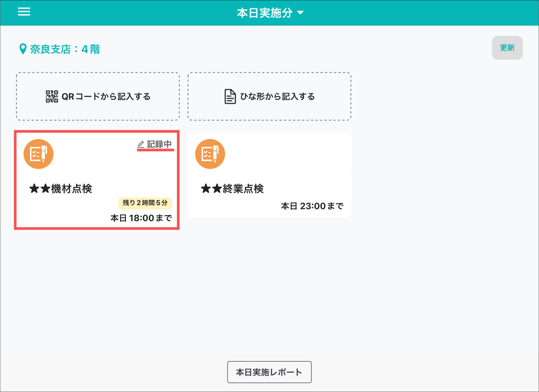
Task: Click 本日 18:00まで deadline text
Action: coord(141,218)
